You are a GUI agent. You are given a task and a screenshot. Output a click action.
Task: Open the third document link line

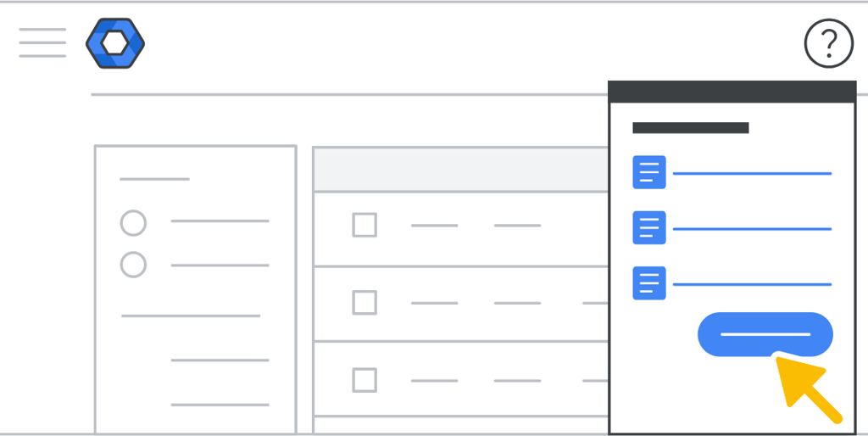[x=752, y=284]
